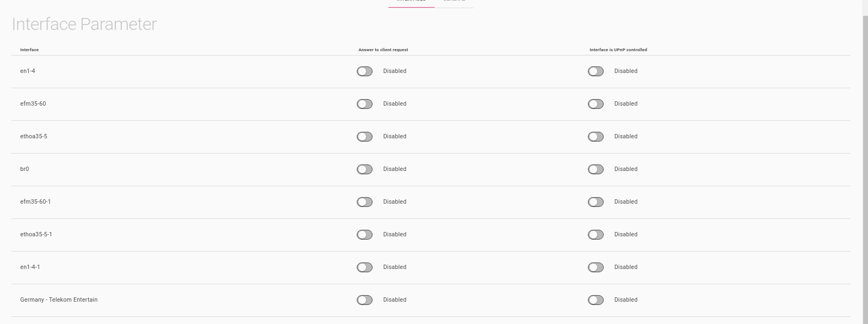Switch to the General tab at top

[454, 2]
